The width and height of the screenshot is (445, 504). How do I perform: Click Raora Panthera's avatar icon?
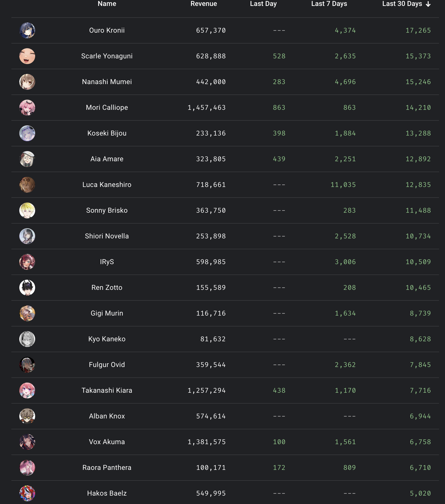[x=27, y=468]
